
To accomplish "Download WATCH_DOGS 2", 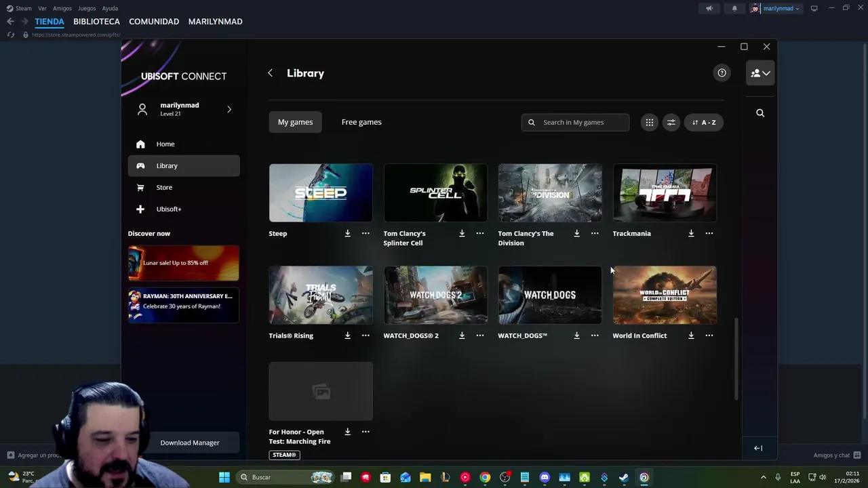I will pyautogui.click(x=462, y=335).
